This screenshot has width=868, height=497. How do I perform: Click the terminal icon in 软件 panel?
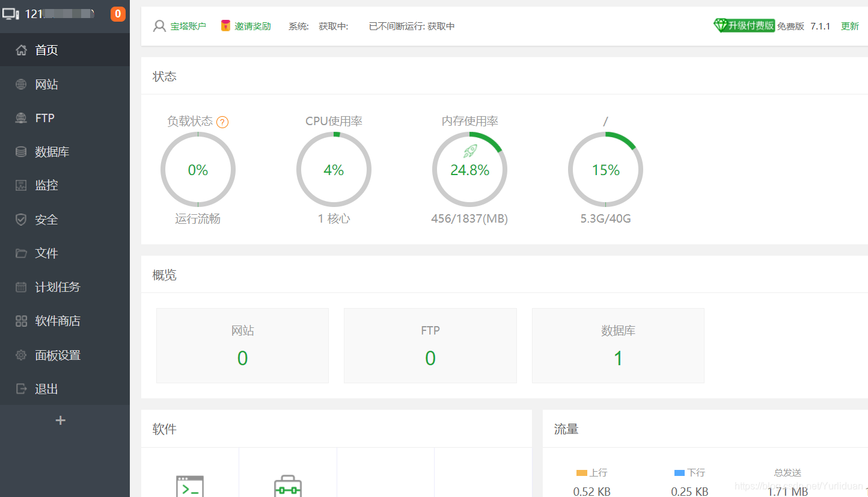click(190, 486)
